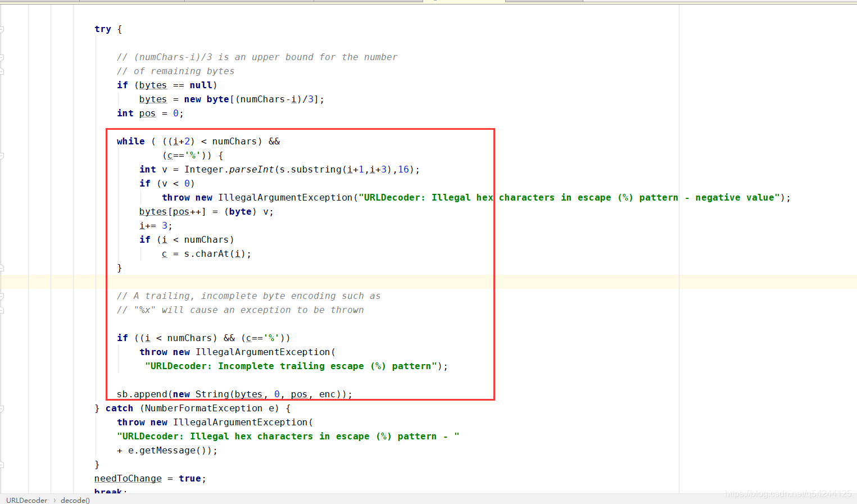Click the try keyword
The image size is (857, 504).
pos(103,29)
